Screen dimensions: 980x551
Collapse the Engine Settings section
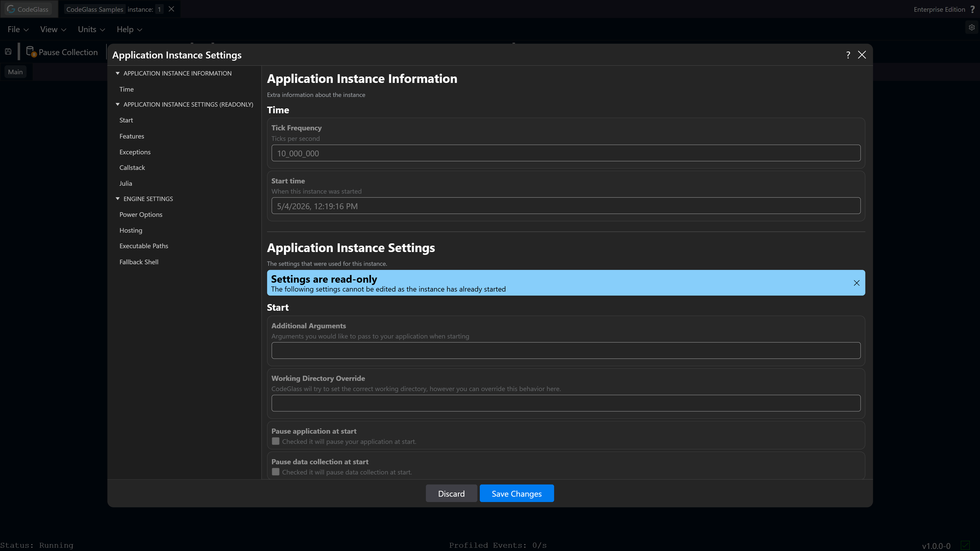pyautogui.click(x=118, y=198)
